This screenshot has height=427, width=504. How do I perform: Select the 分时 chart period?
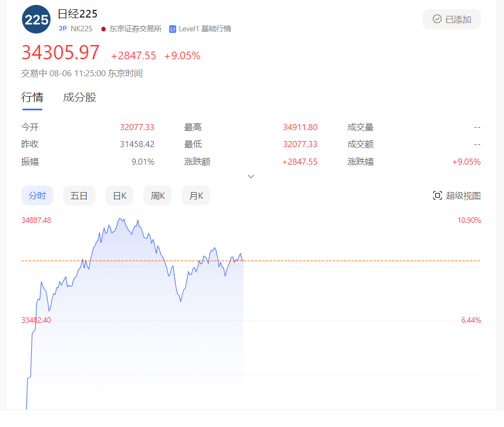(37, 195)
